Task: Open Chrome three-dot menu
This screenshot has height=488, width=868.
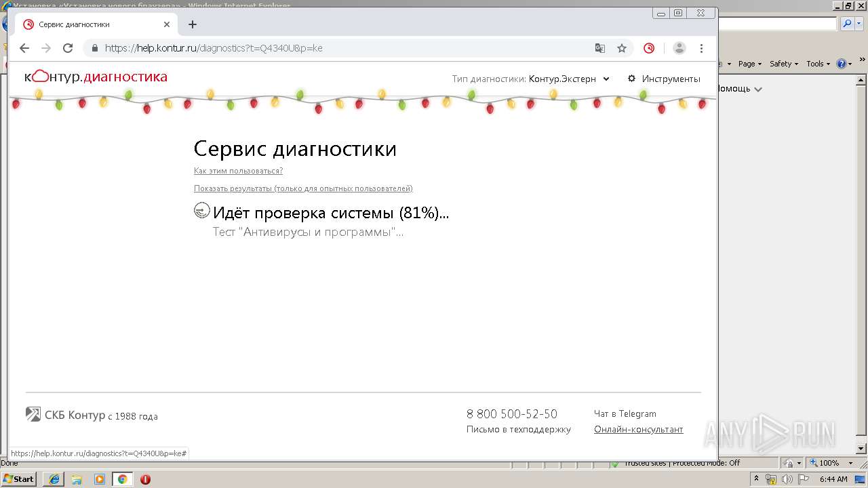Action: pyautogui.click(x=702, y=48)
